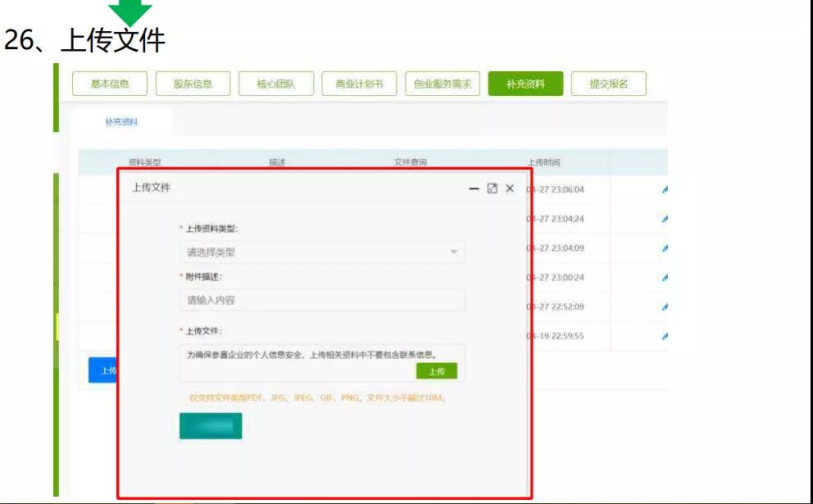Screen dimensions: 813x504
Task: Minimize the 上传文件 dialog
Action: 474,188
